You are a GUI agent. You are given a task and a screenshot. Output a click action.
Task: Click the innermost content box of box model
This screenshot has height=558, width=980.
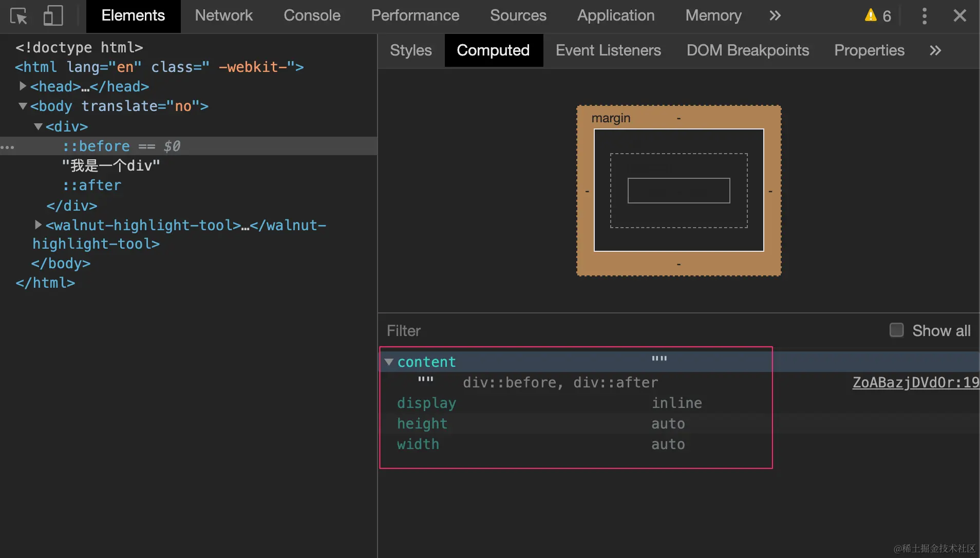click(x=679, y=191)
